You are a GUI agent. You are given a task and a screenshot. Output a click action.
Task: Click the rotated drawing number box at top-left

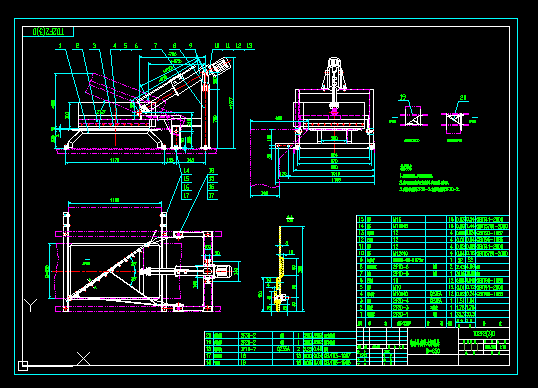(x=48, y=32)
